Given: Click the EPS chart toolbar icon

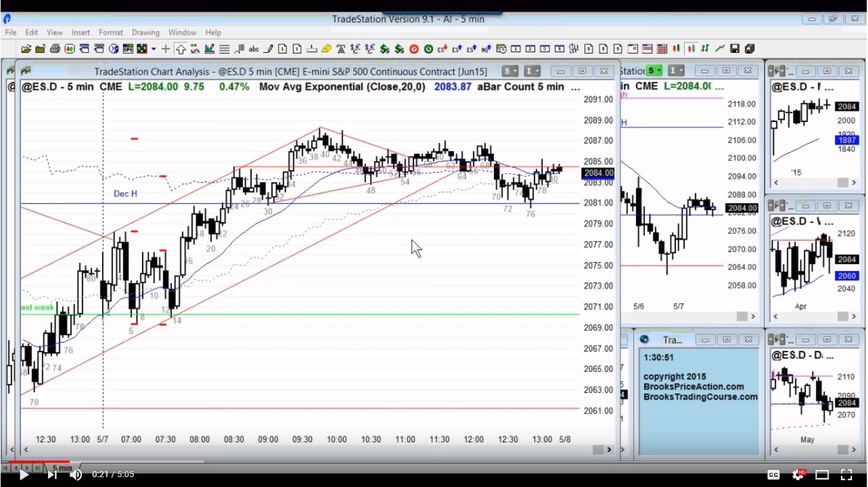Looking at the screenshot, I should coord(128,49).
